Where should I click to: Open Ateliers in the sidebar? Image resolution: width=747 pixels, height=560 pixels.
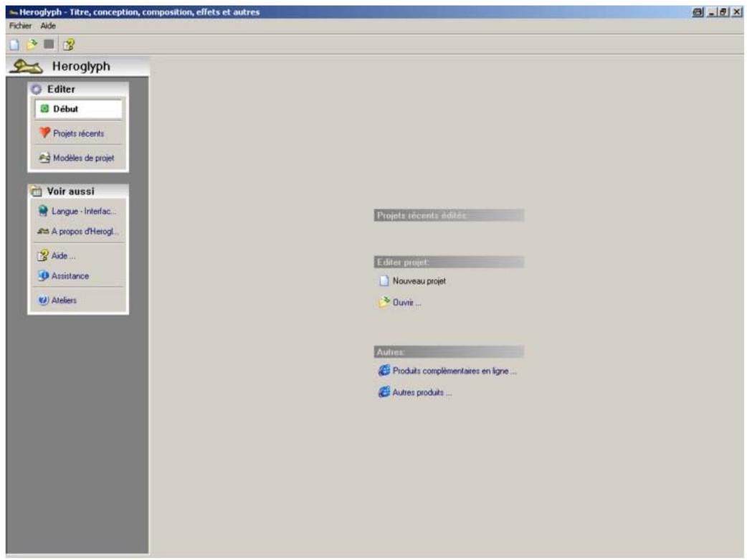click(64, 300)
